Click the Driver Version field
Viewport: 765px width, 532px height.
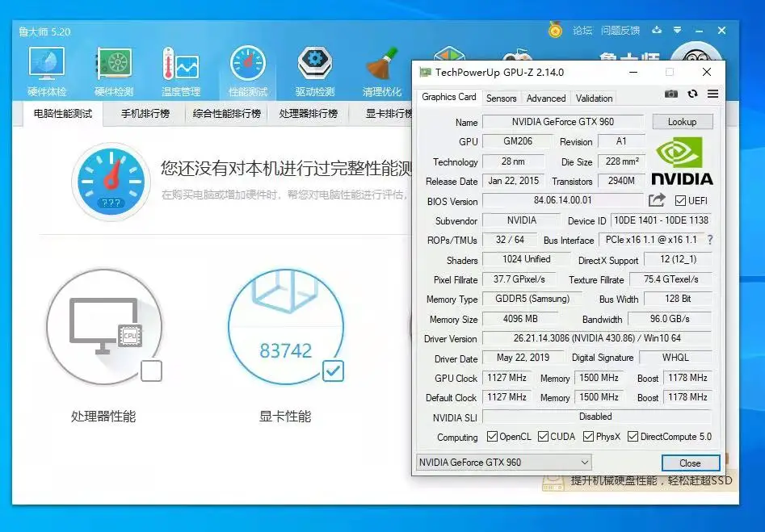click(597, 338)
